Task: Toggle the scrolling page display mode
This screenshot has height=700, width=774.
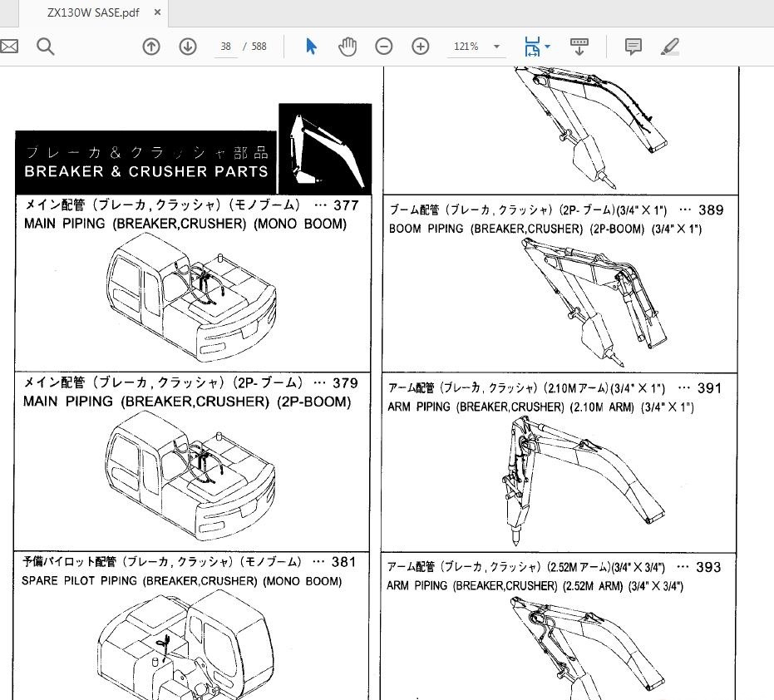Action: coord(579,46)
